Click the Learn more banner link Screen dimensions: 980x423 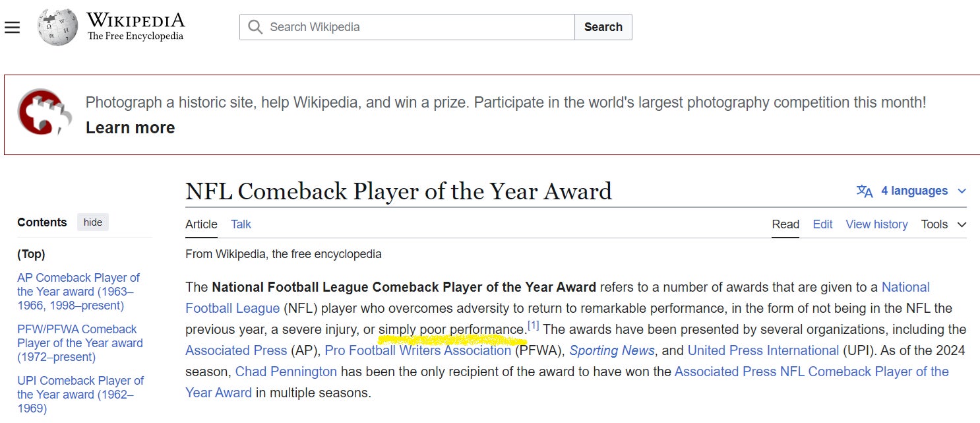[x=129, y=127]
